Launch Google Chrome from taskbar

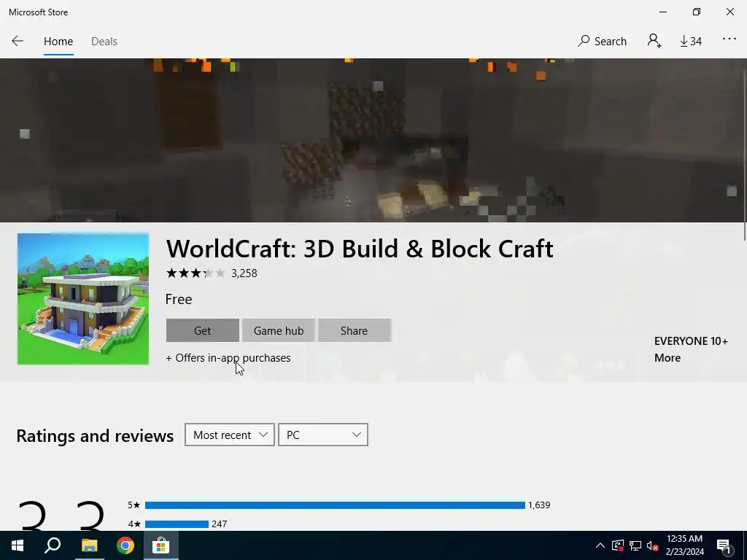(x=125, y=545)
